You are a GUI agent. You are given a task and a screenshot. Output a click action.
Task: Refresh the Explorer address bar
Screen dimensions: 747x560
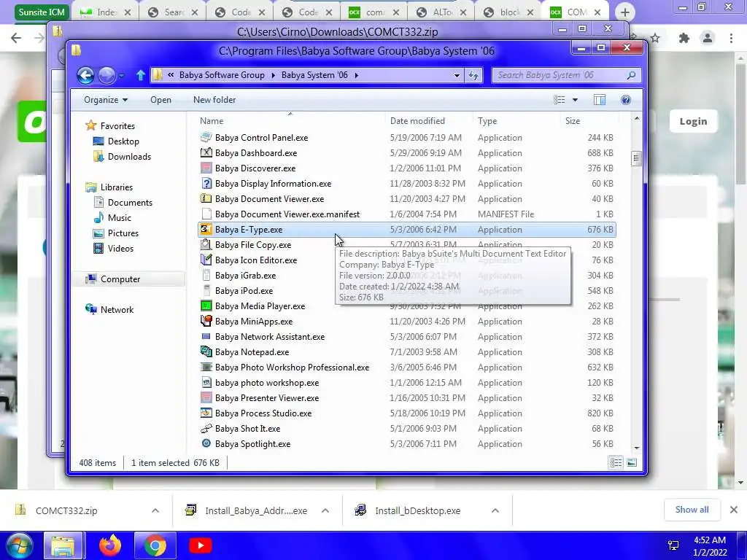473,75
